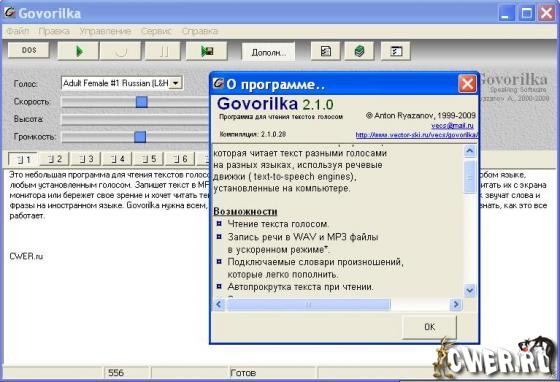Click the horizontal scrollbar thumb in About dialog

pyautogui.click(x=309, y=305)
